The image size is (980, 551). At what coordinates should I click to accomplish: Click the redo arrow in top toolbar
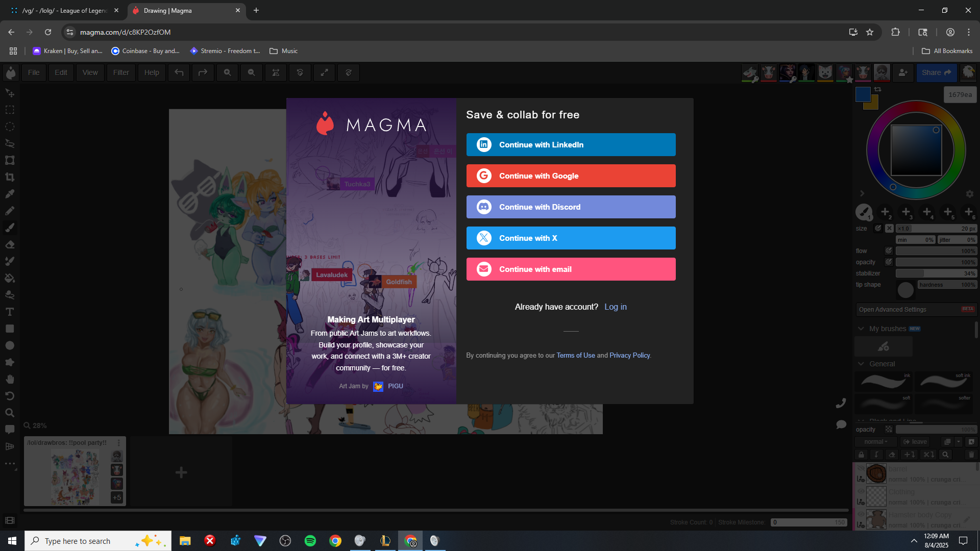[x=203, y=72]
